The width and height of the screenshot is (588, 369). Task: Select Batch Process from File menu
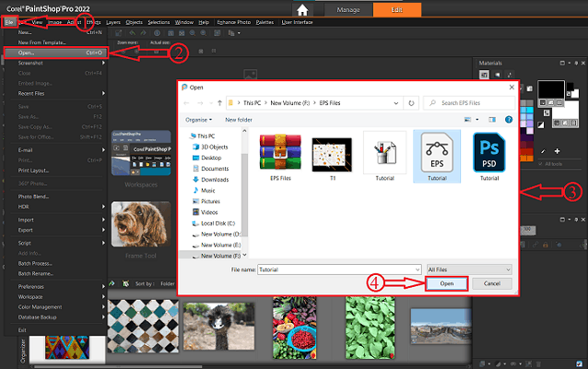tap(35, 264)
